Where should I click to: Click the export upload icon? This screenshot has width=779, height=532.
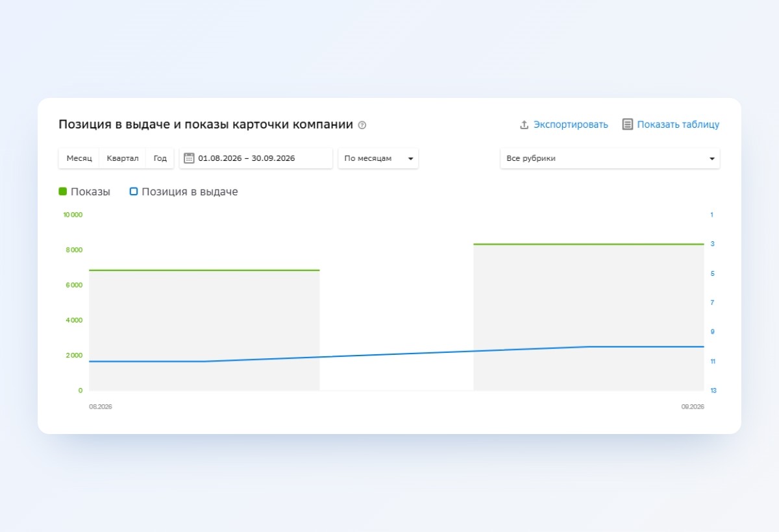[x=525, y=125]
